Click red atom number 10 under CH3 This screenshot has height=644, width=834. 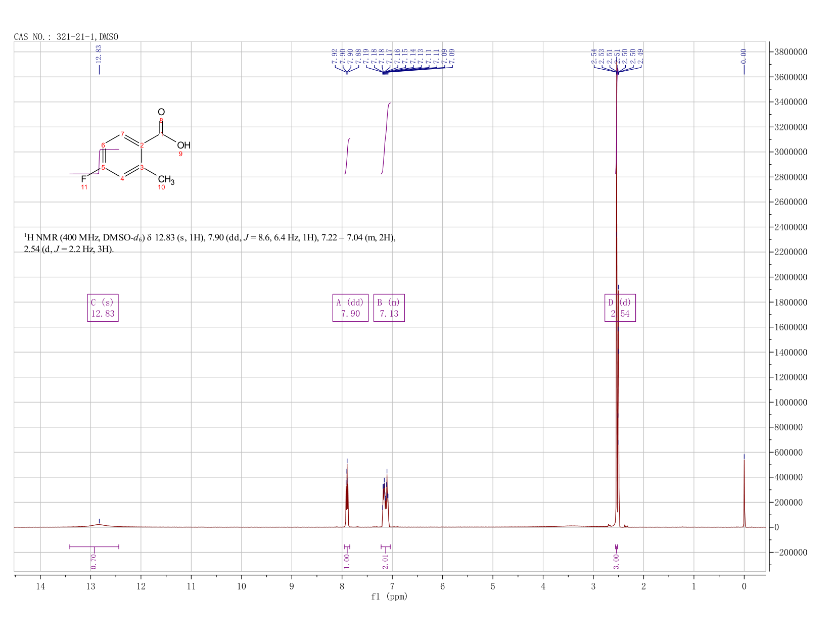coord(162,187)
